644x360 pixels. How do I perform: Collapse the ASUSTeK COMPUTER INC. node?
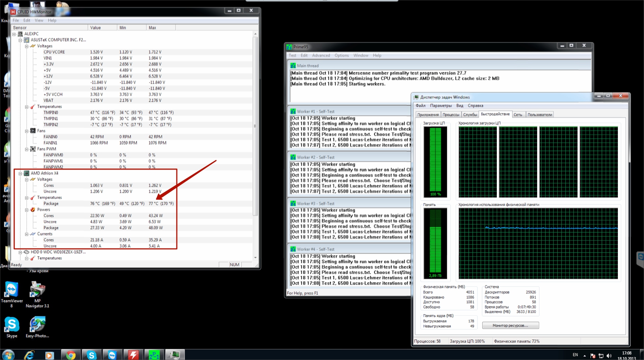coord(20,40)
